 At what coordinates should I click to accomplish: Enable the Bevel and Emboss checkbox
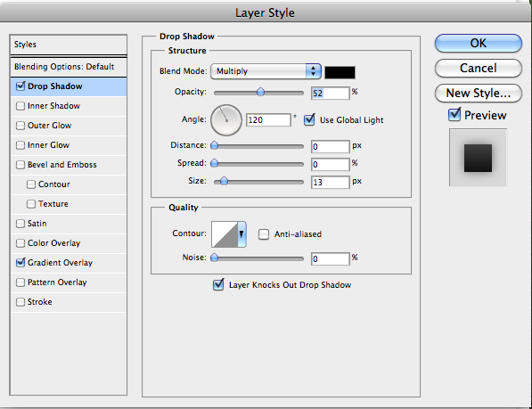point(20,165)
